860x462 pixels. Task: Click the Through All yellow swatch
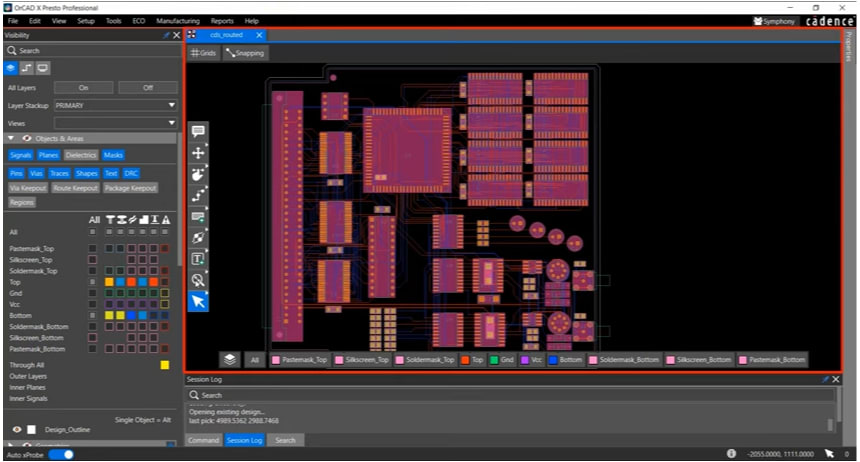pos(165,365)
